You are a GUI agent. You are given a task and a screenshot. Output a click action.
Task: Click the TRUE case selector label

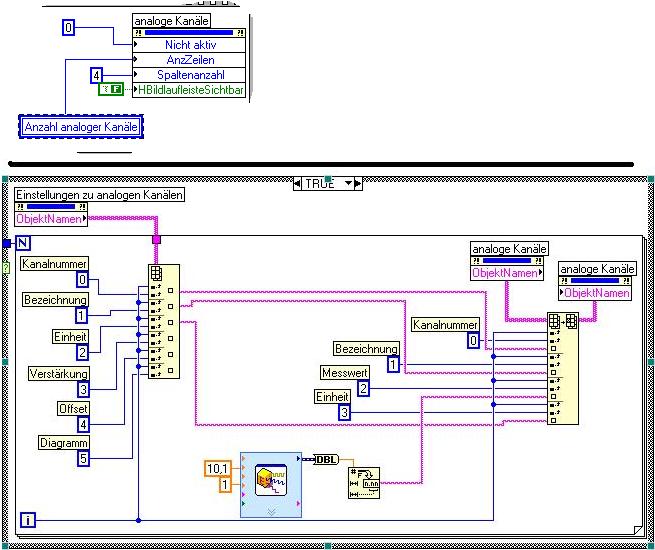pyautogui.click(x=320, y=183)
